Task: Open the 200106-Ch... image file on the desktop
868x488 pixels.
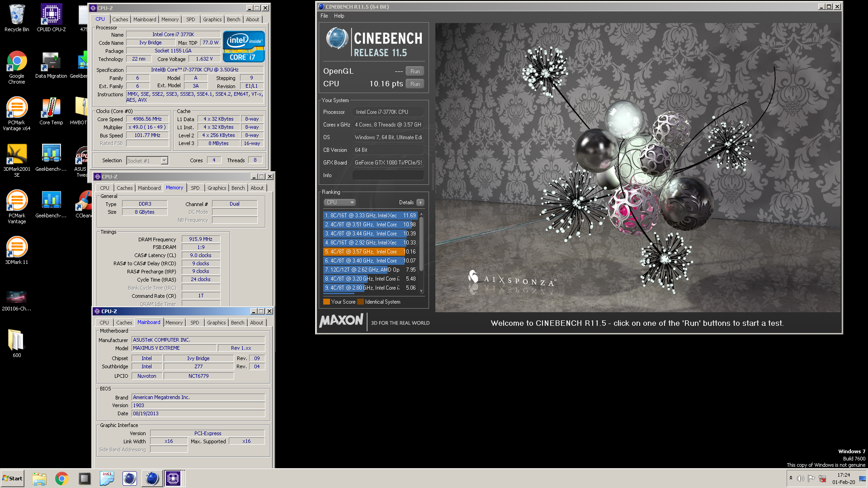Action: tap(17, 300)
